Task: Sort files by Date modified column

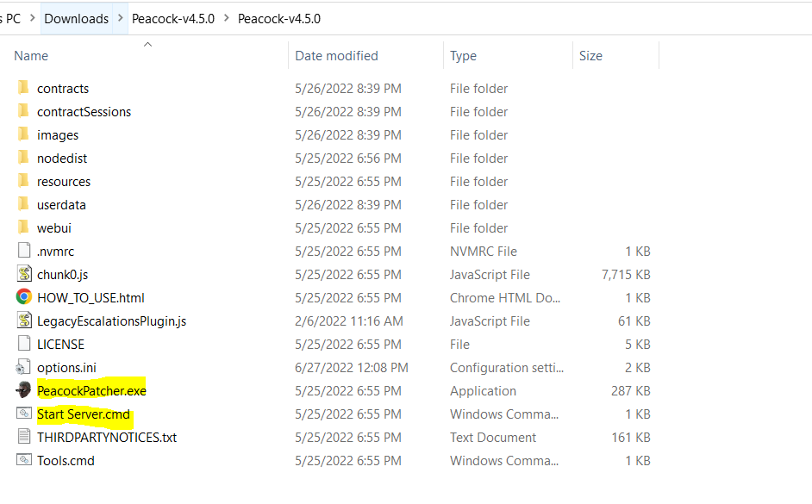Action: (x=337, y=55)
